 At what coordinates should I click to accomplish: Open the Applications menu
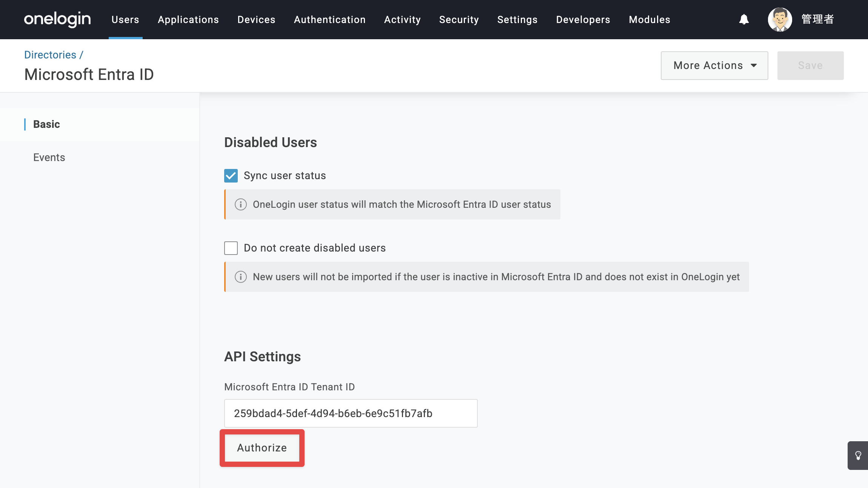[188, 20]
